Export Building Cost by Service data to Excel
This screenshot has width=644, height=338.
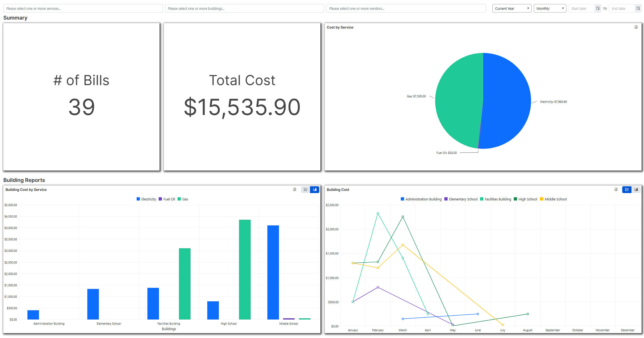295,190
